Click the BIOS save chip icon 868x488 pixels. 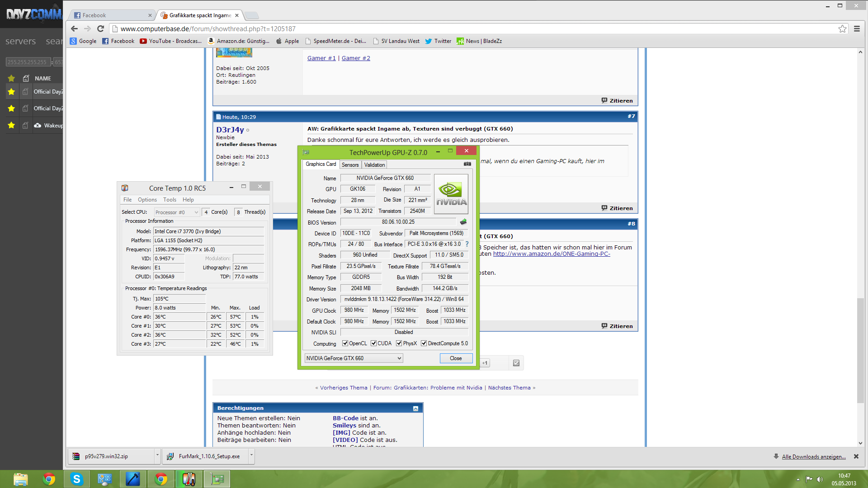tap(463, 222)
